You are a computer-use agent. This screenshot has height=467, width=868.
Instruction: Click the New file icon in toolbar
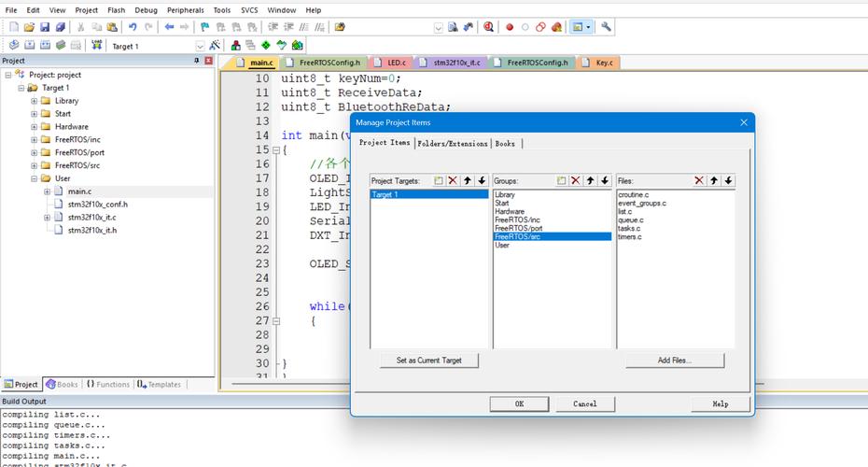click(x=14, y=26)
